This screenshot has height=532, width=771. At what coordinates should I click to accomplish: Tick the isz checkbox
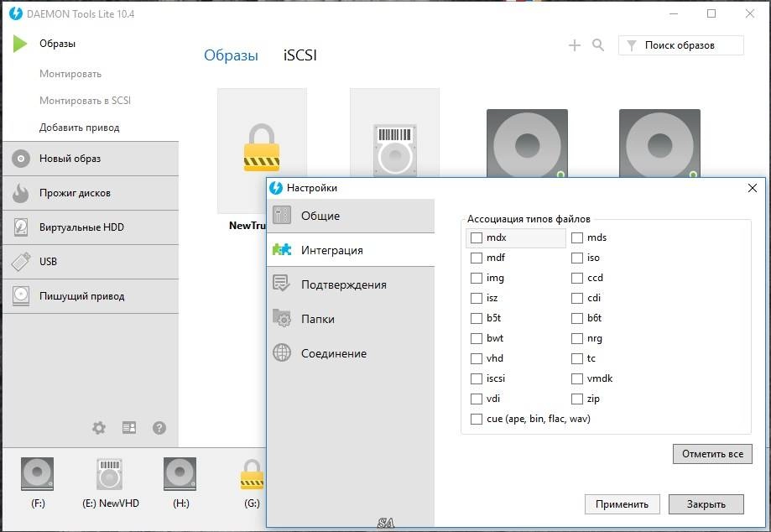coord(476,299)
